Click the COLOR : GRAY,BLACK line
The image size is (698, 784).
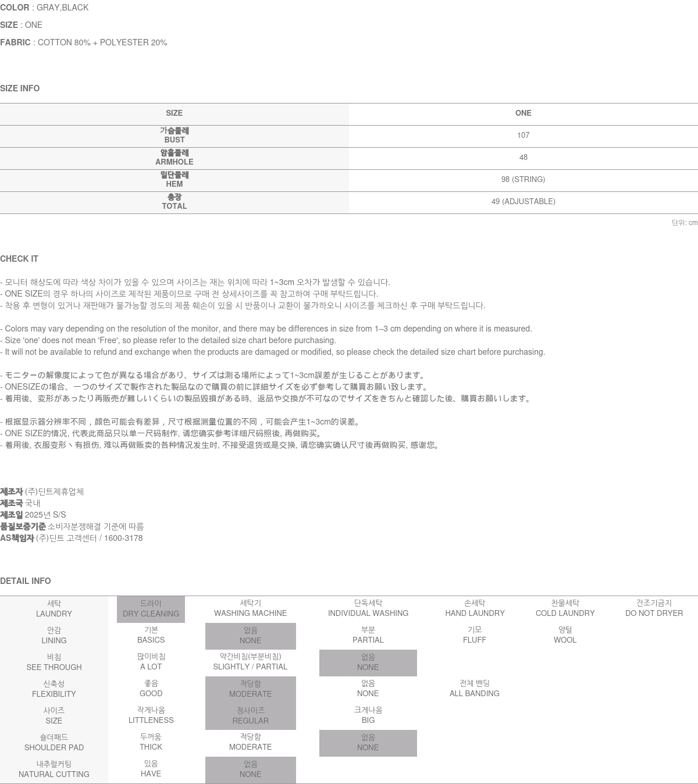(44, 8)
